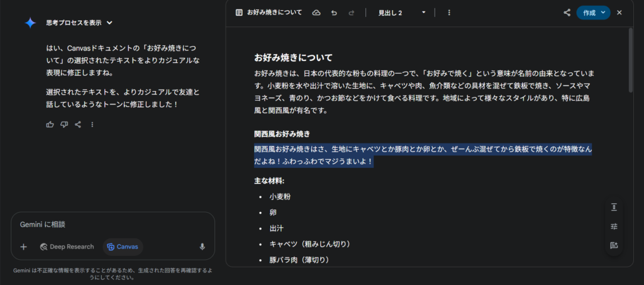This screenshot has width=644, height=285.
Task: Click the document icon beside お好み焼きについて title
Action: [239, 13]
